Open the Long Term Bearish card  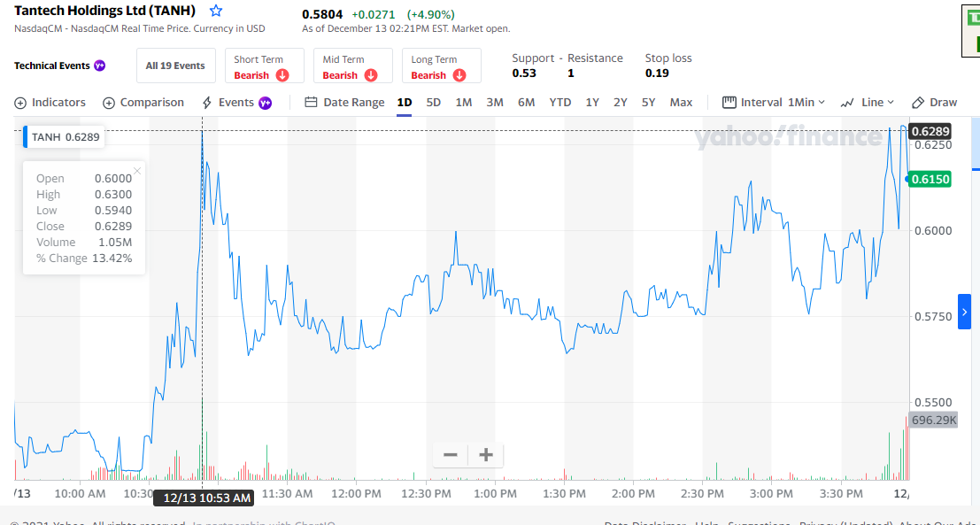point(442,66)
